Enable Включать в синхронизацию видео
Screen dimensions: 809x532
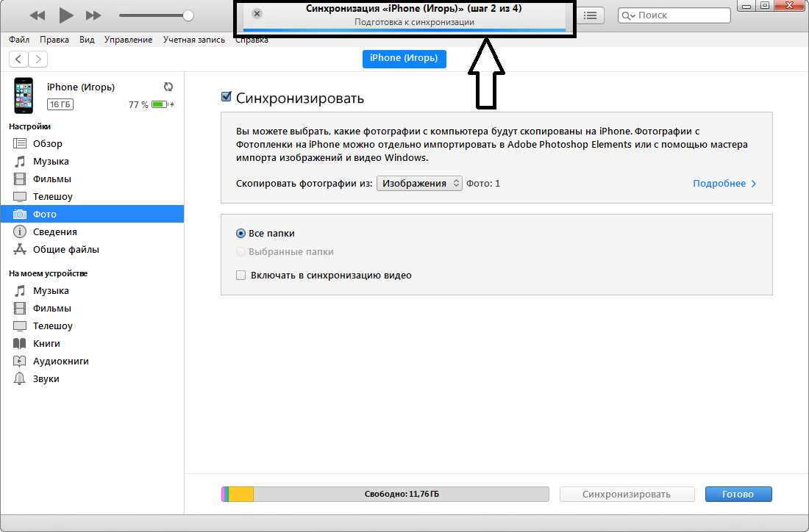pos(240,276)
